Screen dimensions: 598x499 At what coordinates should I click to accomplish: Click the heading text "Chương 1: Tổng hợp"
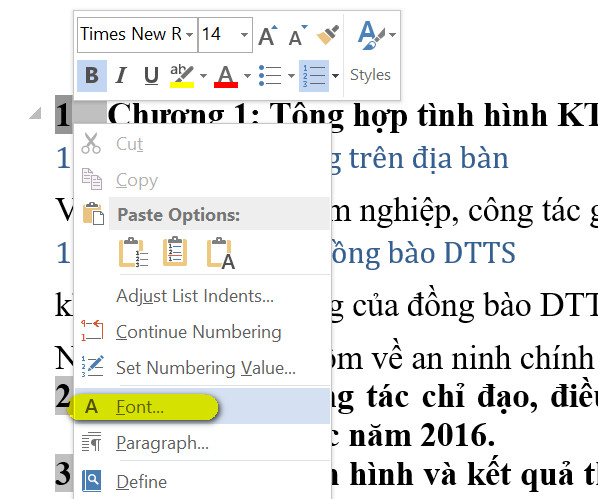point(226,114)
